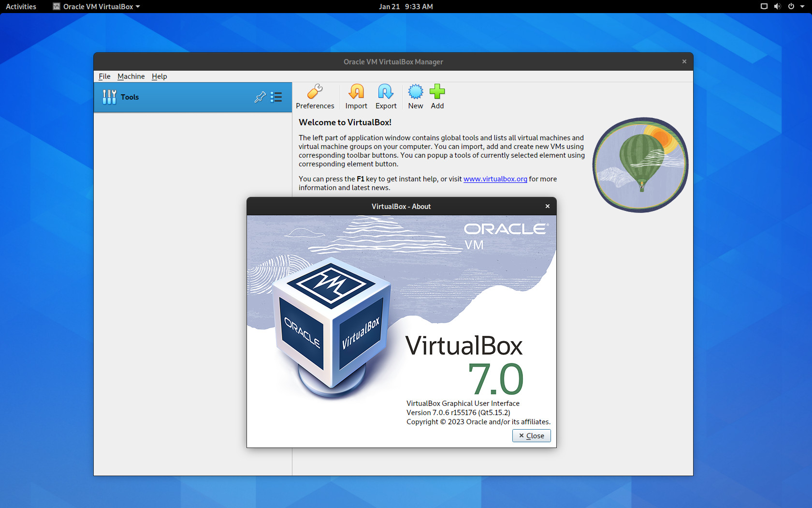Viewport: 812px width, 508px height.
Task: Open the Machine menu
Action: (131, 76)
